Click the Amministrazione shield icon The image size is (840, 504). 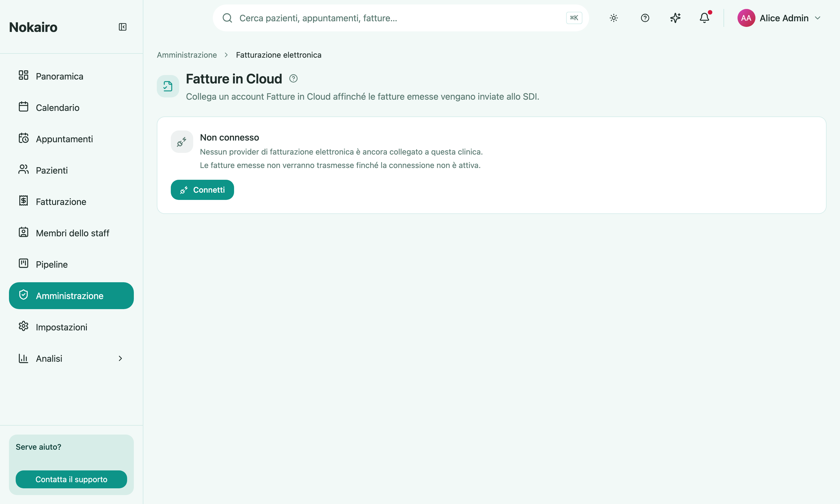[x=24, y=295]
